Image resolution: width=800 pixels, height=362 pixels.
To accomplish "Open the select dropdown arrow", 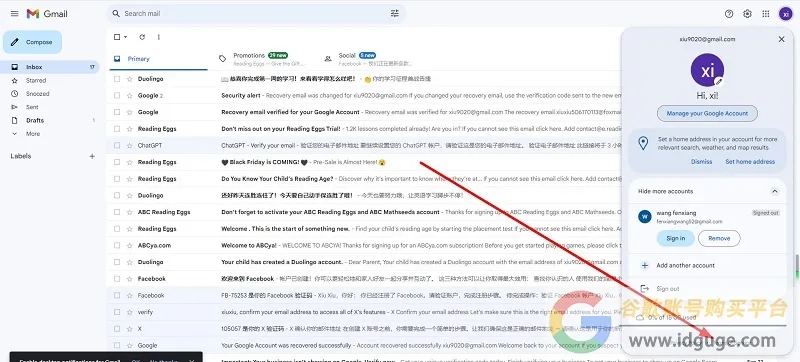I will click(126, 37).
